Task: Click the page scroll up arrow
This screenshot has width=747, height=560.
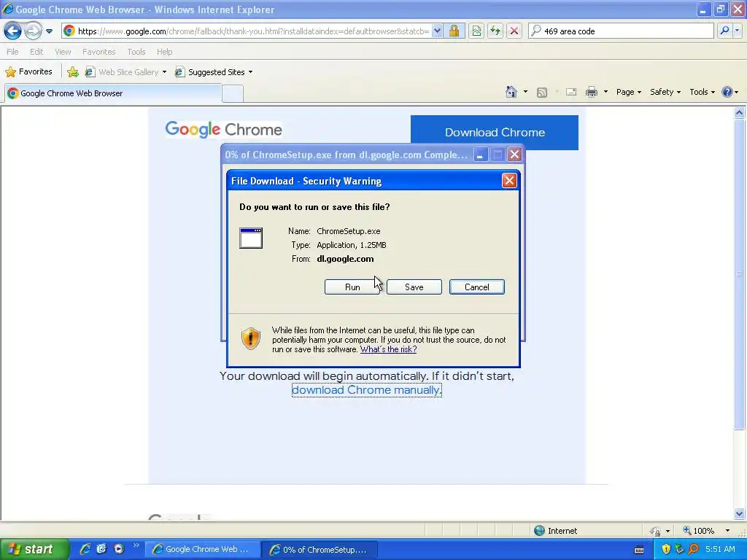Action: [x=740, y=113]
